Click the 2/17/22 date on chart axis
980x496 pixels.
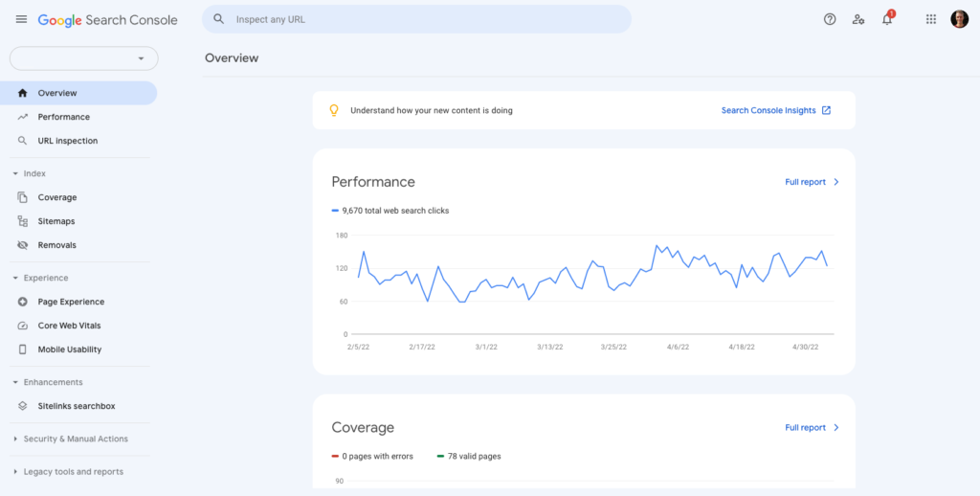[422, 348]
